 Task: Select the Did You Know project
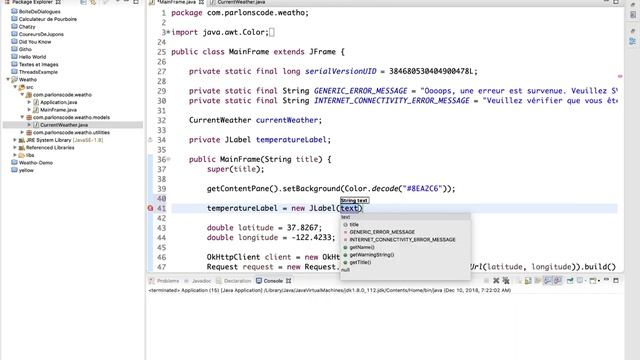[35, 42]
